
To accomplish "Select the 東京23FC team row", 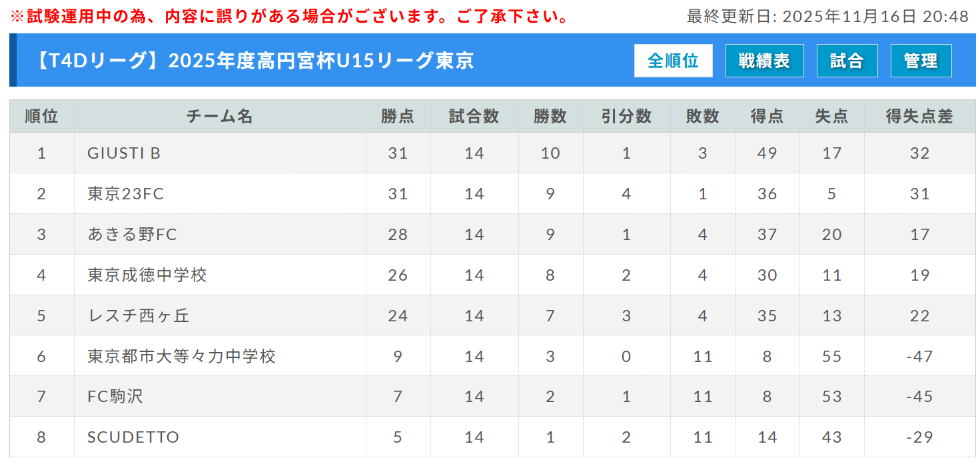I will pos(125,194).
